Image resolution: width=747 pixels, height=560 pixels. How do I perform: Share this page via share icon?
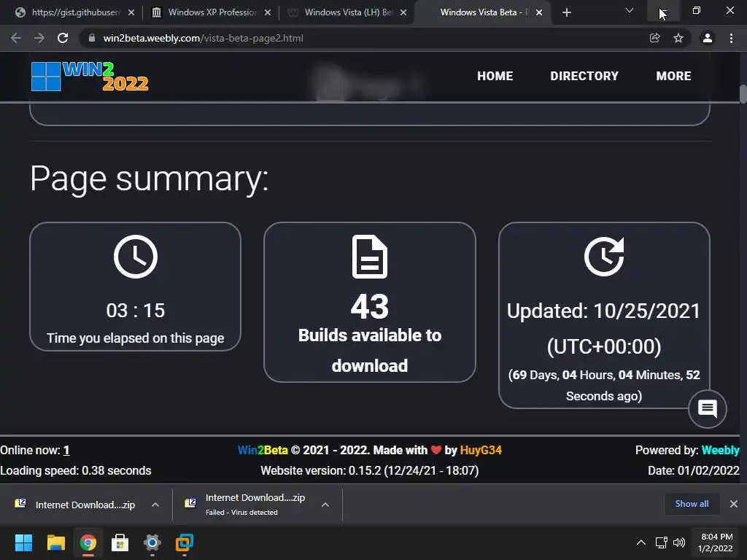pos(655,38)
